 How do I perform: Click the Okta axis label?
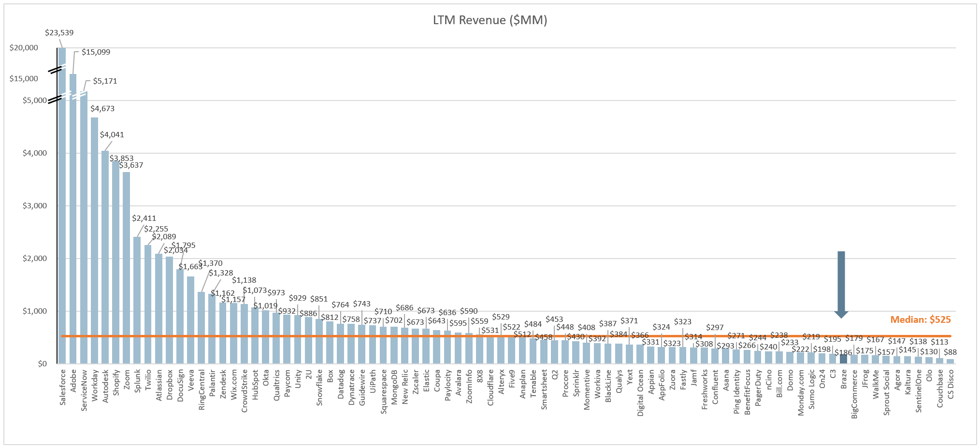click(x=266, y=378)
